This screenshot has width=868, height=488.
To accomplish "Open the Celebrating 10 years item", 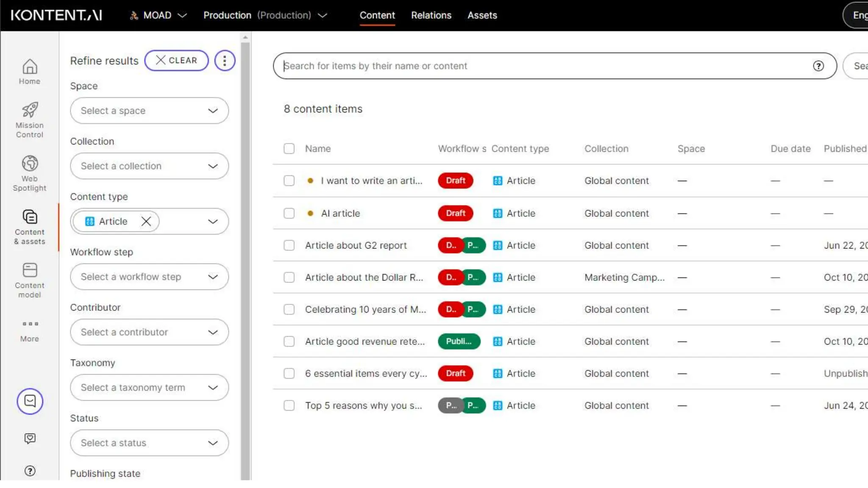I will click(x=365, y=309).
